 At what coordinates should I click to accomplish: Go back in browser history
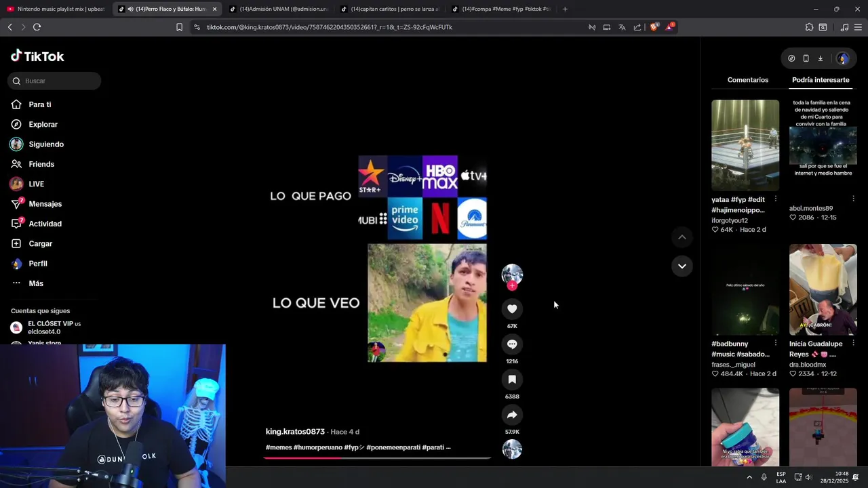point(9,27)
